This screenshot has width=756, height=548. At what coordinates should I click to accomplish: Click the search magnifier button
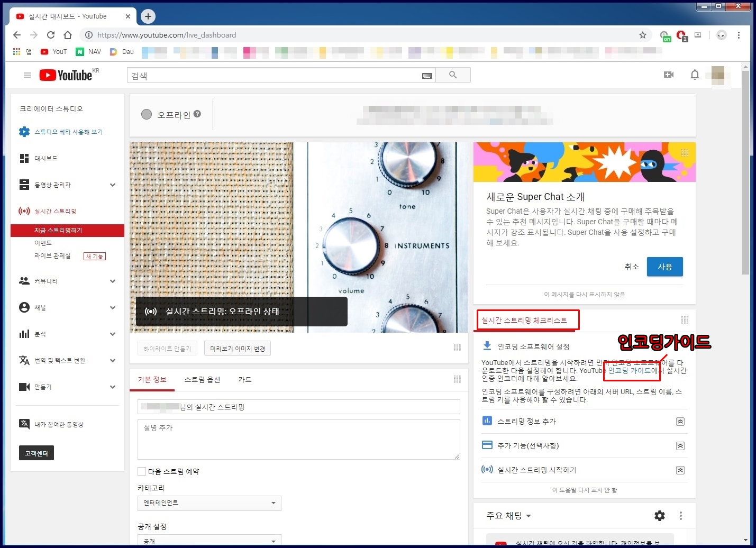point(453,75)
